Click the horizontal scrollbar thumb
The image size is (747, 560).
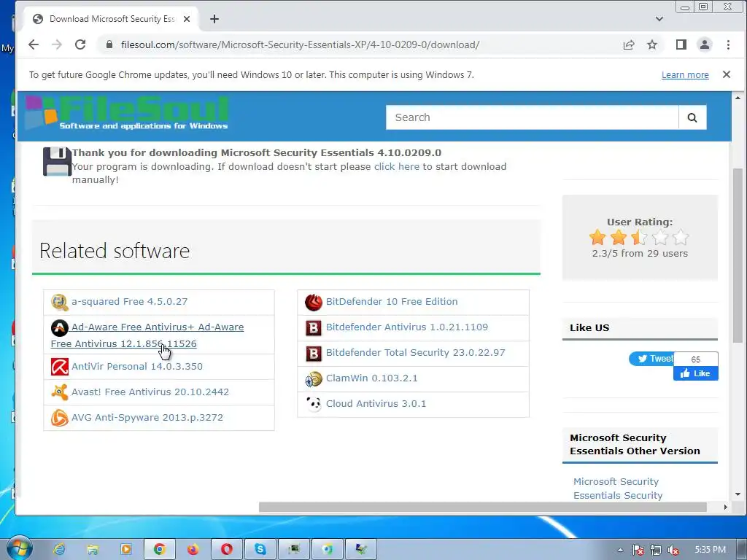(x=483, y=507)
